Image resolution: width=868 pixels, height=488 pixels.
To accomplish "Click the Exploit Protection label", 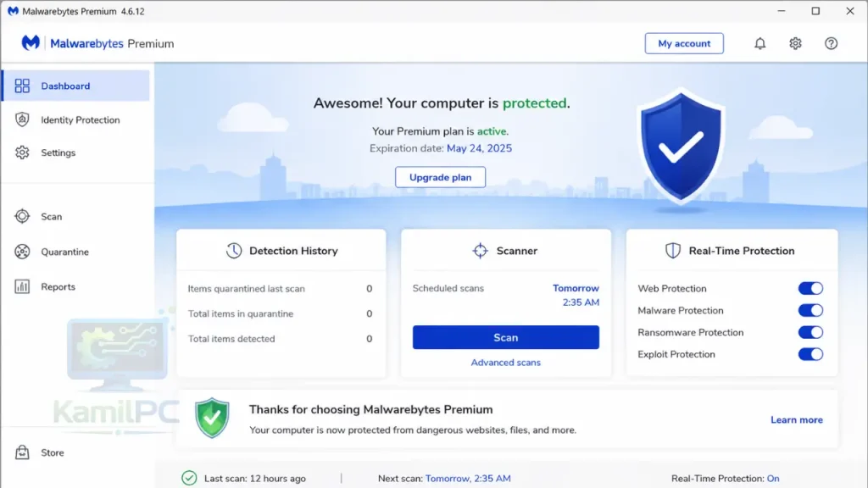I will [x=676, y=354].
